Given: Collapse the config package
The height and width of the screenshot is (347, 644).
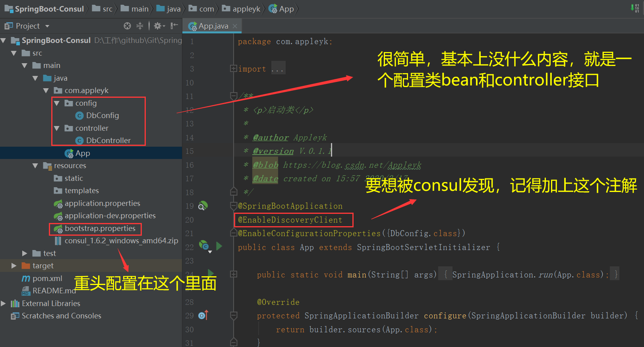Looking at the screenshot, I should tap(56, 103).
